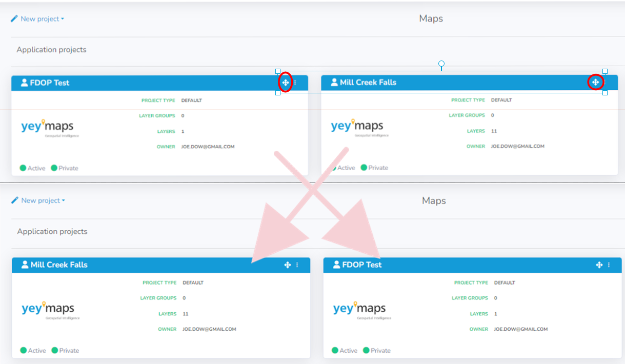Click the New project link
The height and width of the screenshot is (364, 625).
(38, 18)
